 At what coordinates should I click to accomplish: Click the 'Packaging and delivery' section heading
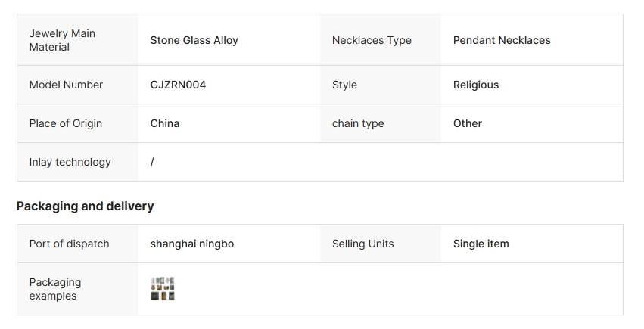pos(85,206)
